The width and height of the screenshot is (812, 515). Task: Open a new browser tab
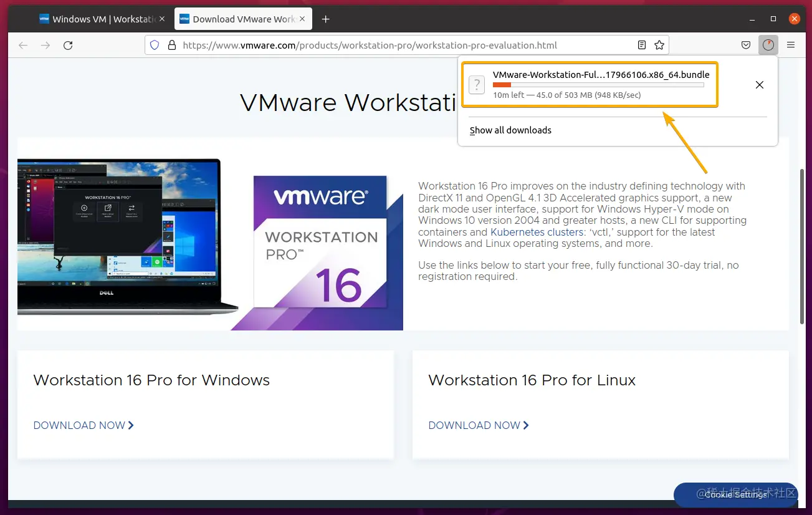[325, 19]
